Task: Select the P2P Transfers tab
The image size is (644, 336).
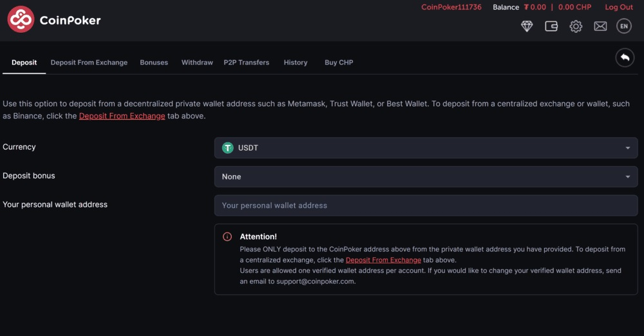Action: [246, 62]
